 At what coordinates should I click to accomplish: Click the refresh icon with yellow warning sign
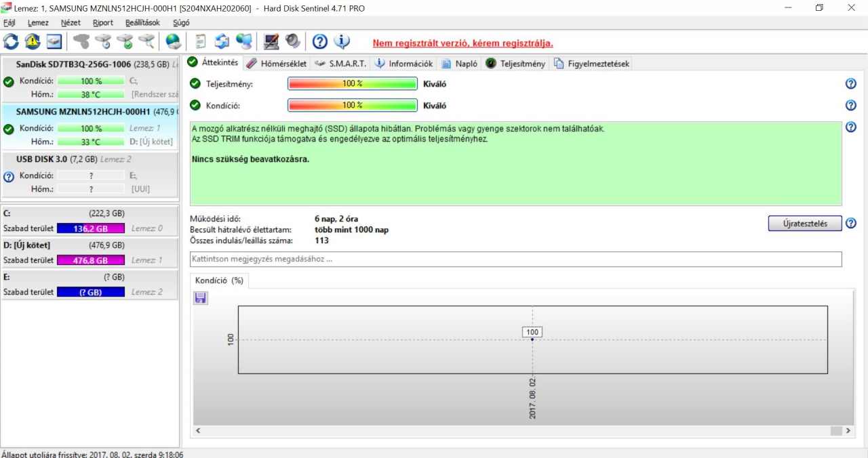(x=33, y=42)
